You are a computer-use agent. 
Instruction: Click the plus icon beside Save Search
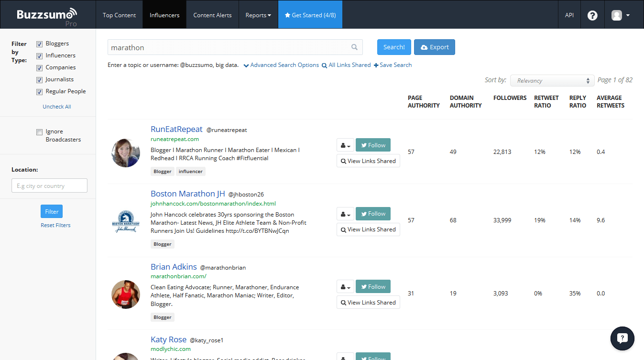[376, 65]
